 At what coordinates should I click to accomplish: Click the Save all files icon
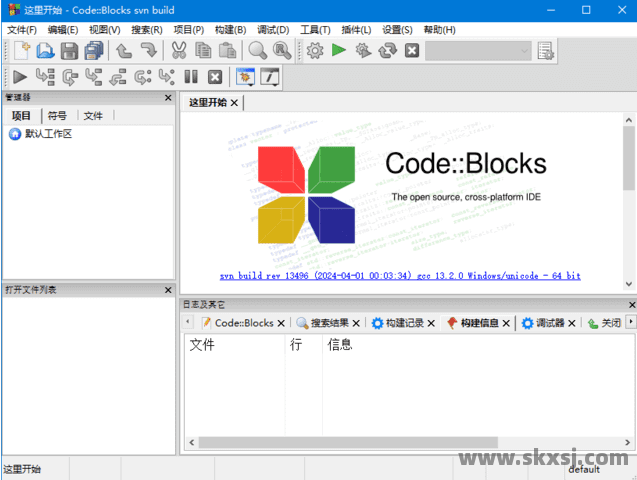click(94, 51)
